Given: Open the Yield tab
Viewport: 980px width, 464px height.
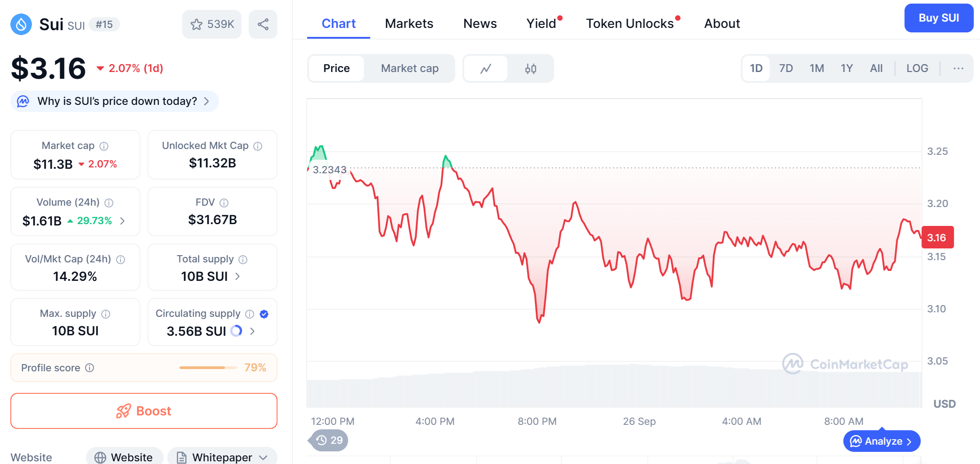Looking at the screenshot, I should pos(541,23).
